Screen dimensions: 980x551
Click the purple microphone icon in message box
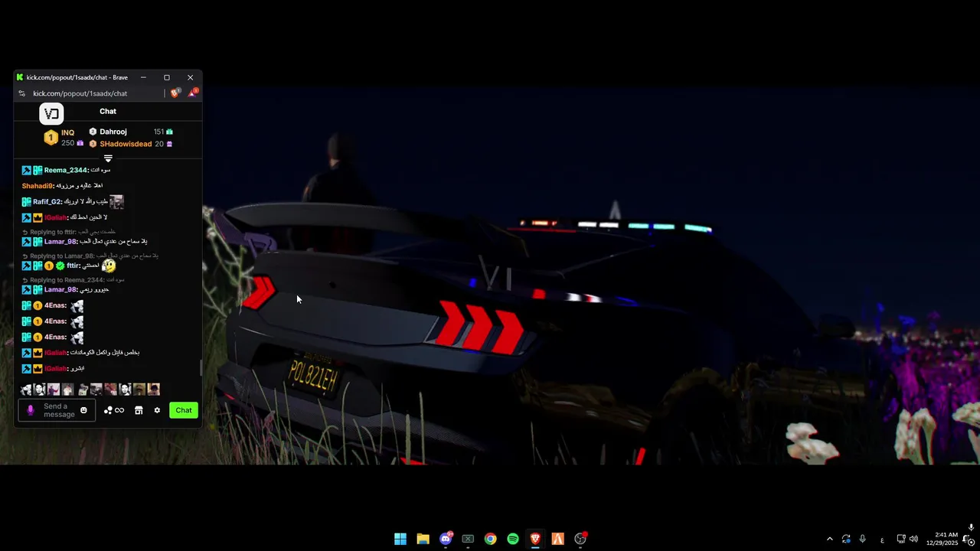[31, 410]
